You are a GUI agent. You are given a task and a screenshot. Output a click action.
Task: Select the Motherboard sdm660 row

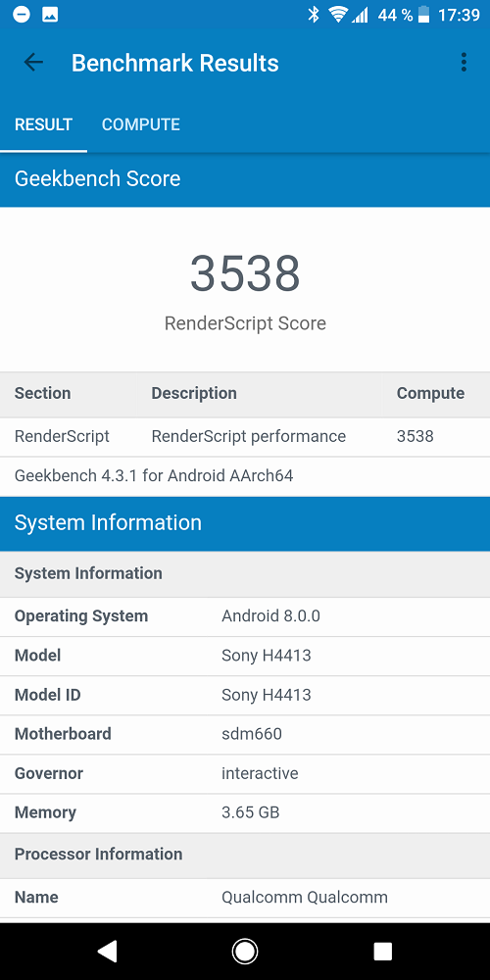coord(245,734)
